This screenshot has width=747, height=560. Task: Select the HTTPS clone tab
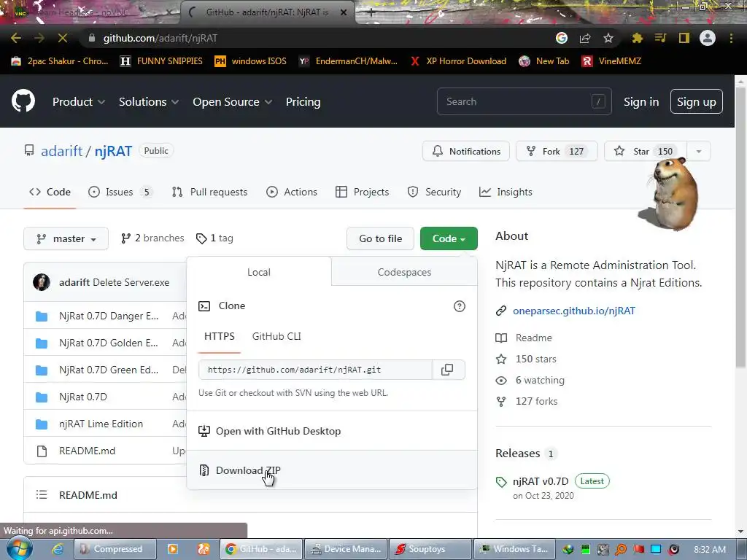point(219,336)
